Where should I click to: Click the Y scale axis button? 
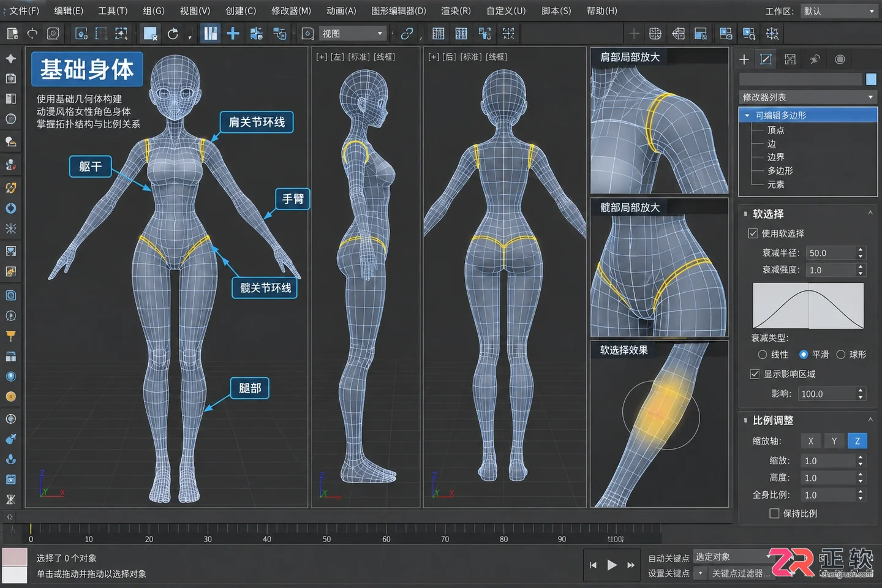[834, 441]
